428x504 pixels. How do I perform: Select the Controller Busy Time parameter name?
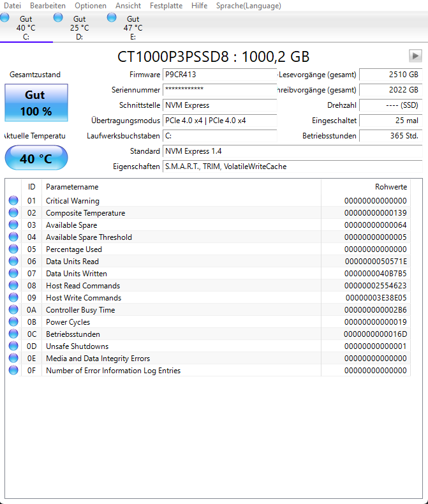(x=80, y=310)
